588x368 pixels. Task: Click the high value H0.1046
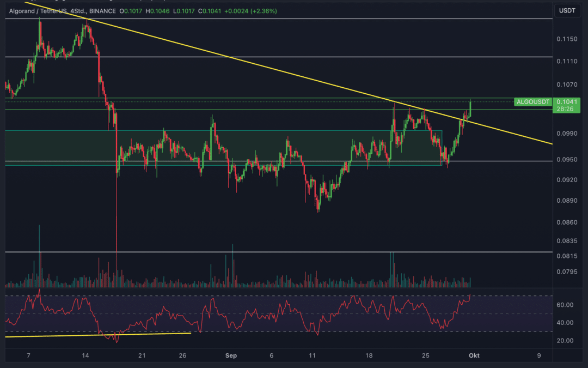(157, 11)
